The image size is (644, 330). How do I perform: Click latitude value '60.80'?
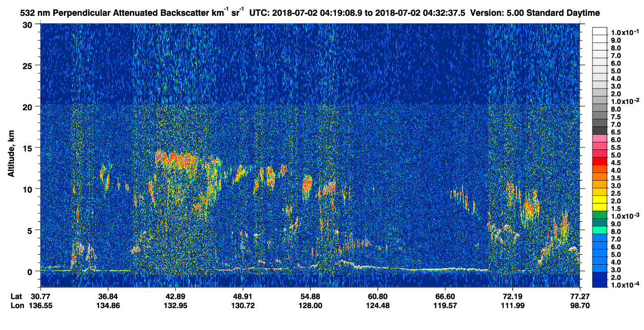tap(377, 296)
